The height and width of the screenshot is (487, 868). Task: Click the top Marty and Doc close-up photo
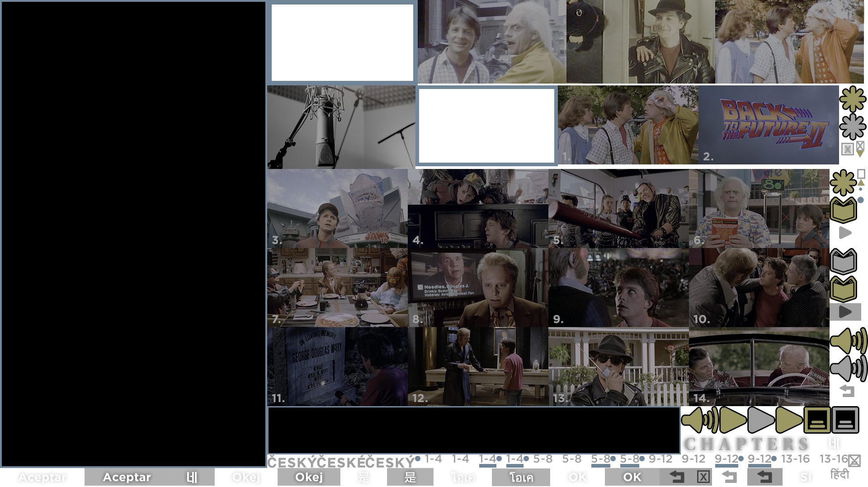tap(492, 42)
